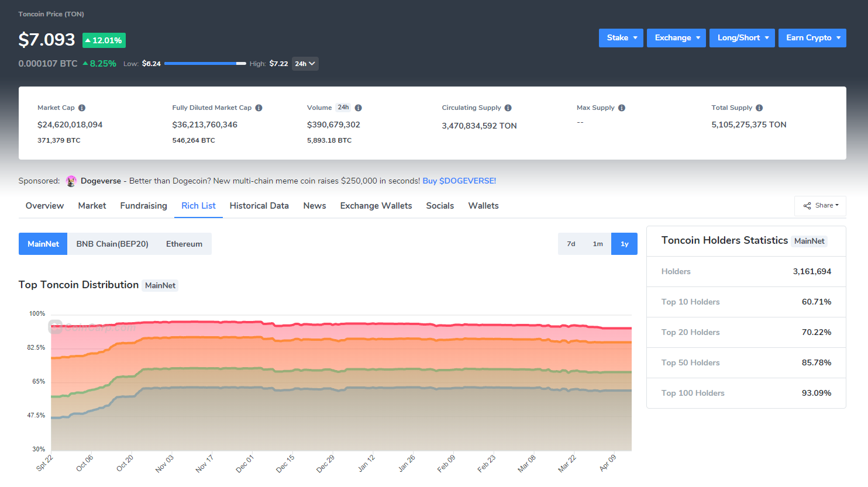Click the $7.093 price value

pyautogui.click(x=47, y=40)
